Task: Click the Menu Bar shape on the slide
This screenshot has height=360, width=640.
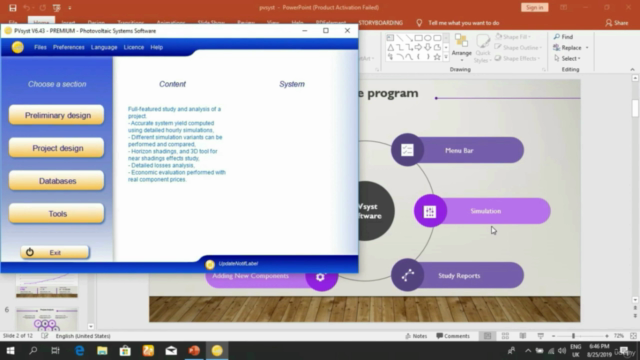Action: [458, 150]
